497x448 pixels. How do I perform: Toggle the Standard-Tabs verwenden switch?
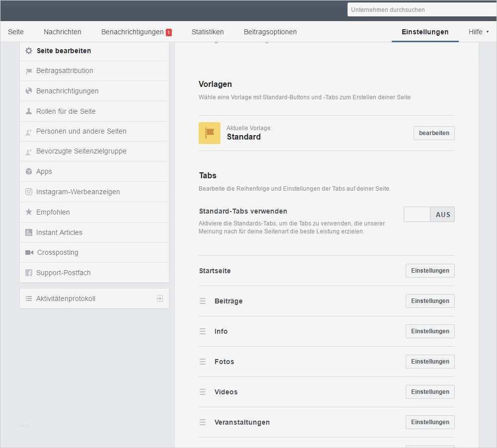(x=429, y=215)
